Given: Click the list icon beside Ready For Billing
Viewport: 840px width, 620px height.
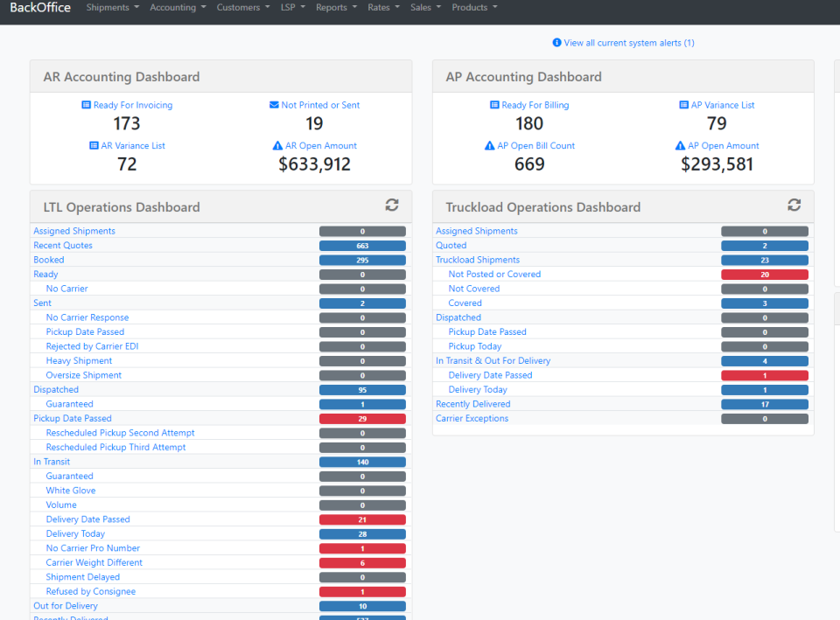Looking at the screenshot, I should point(493,104).
